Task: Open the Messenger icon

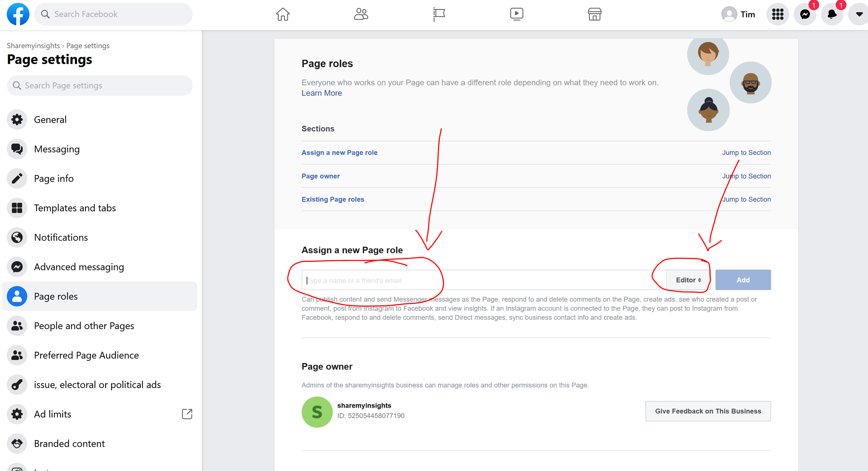Action: click(805, 14)
